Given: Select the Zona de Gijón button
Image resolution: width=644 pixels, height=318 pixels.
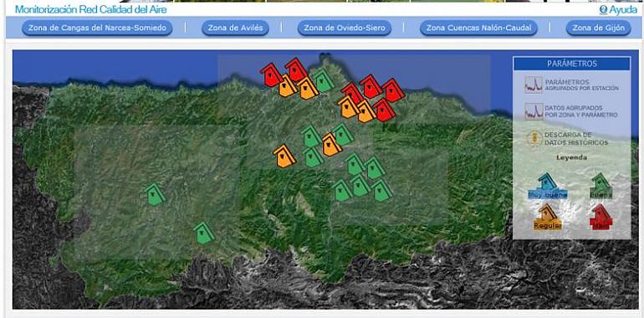Looking at the screenshot, I should 598,28.
